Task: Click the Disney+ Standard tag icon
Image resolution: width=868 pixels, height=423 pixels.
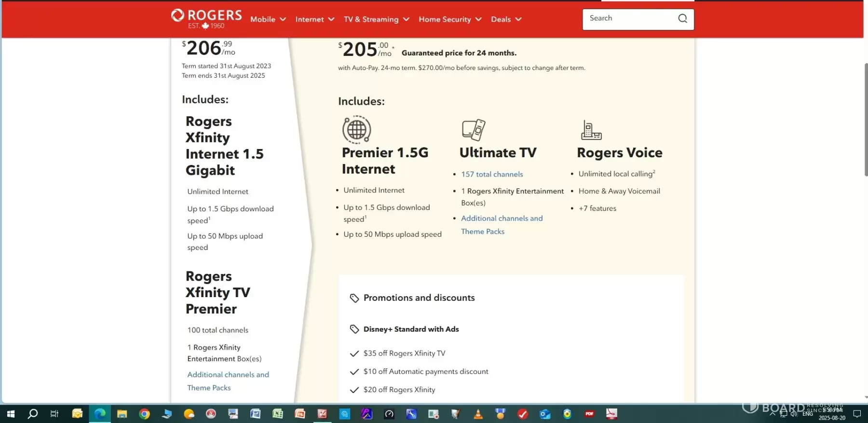Action: (354, 329)
